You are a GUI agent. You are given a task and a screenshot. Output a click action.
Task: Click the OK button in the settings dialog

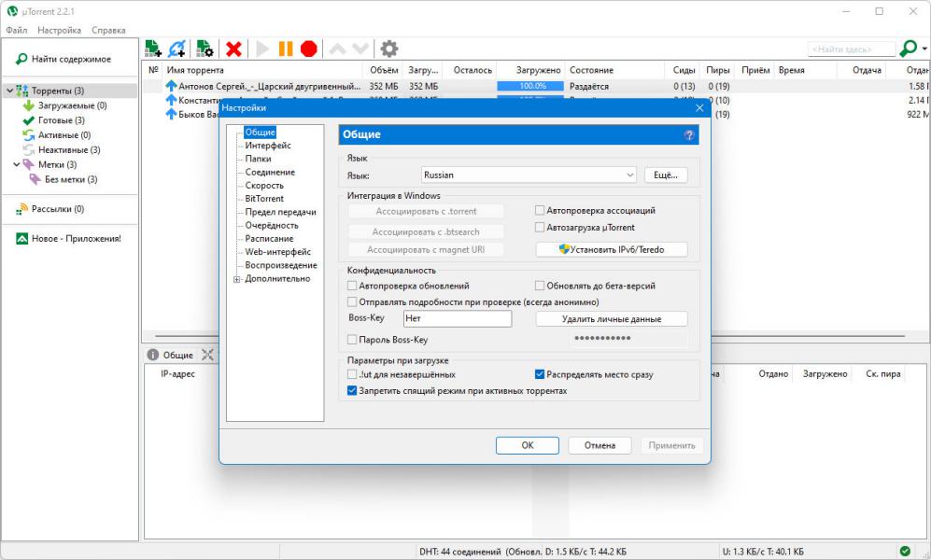pyautogui.click(x=528, y=445)
